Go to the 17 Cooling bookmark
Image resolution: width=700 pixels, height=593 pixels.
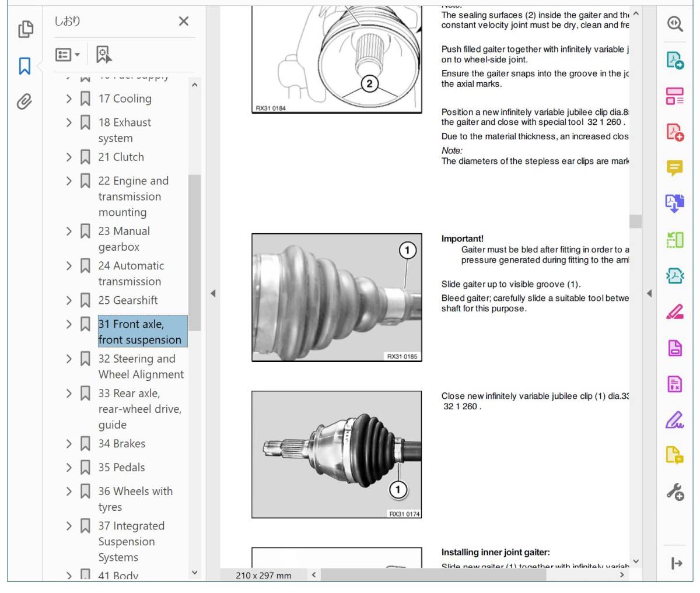tap(125, 99)
